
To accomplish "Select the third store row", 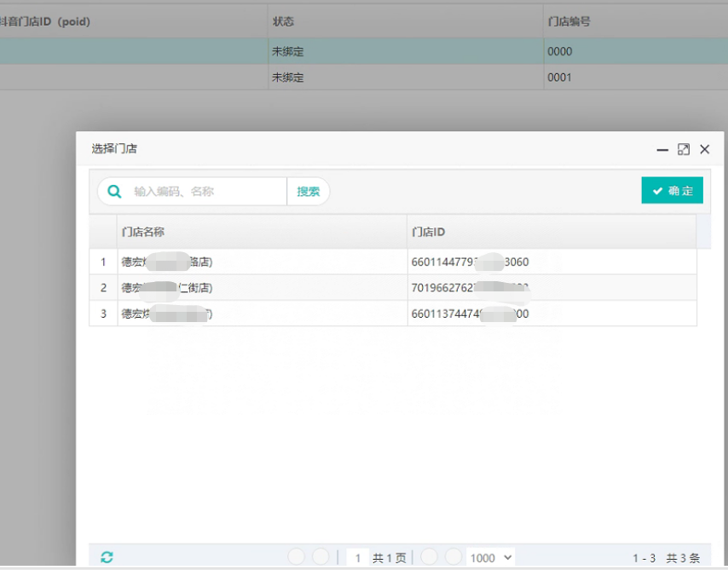I will 261,314.
